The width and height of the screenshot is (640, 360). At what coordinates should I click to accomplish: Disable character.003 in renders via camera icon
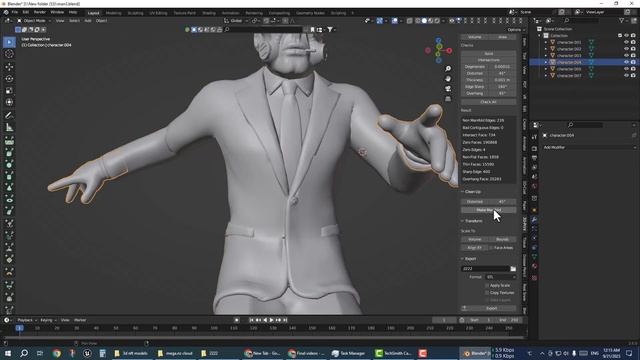point(633,56)
